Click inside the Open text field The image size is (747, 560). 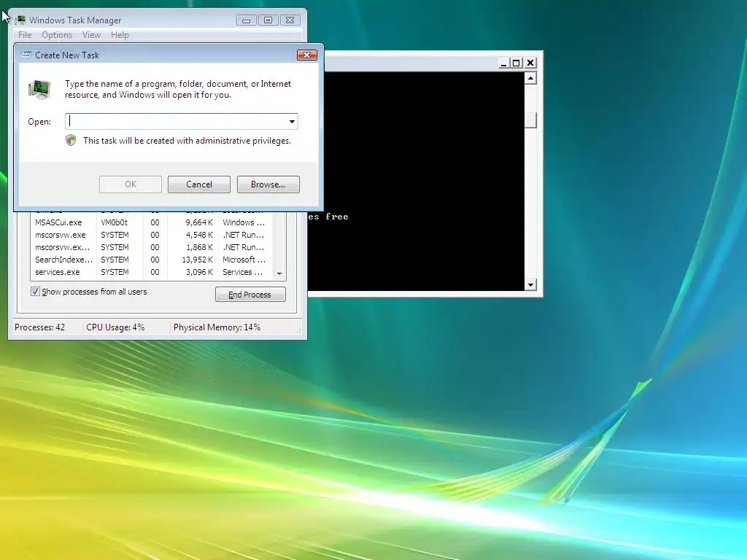[177, 122]
